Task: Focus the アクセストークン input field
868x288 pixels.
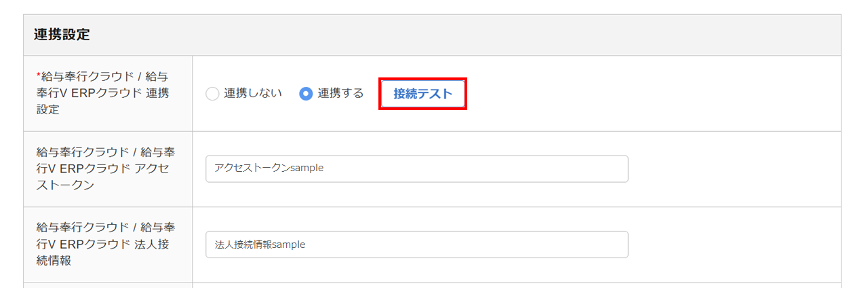Action: tap(416, 168)
